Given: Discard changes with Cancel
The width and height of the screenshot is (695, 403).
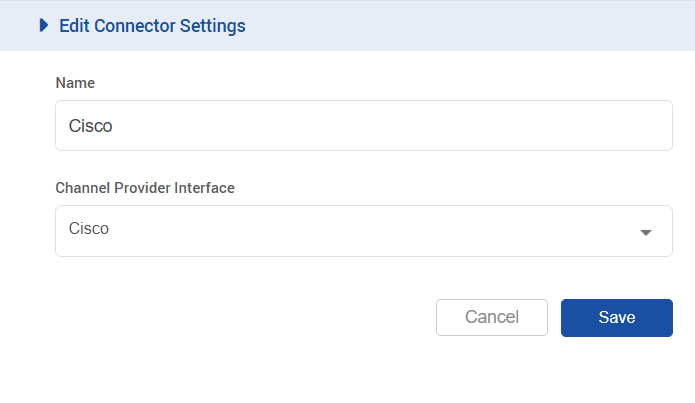Looking at the screenshot, I should coord(492,317).
